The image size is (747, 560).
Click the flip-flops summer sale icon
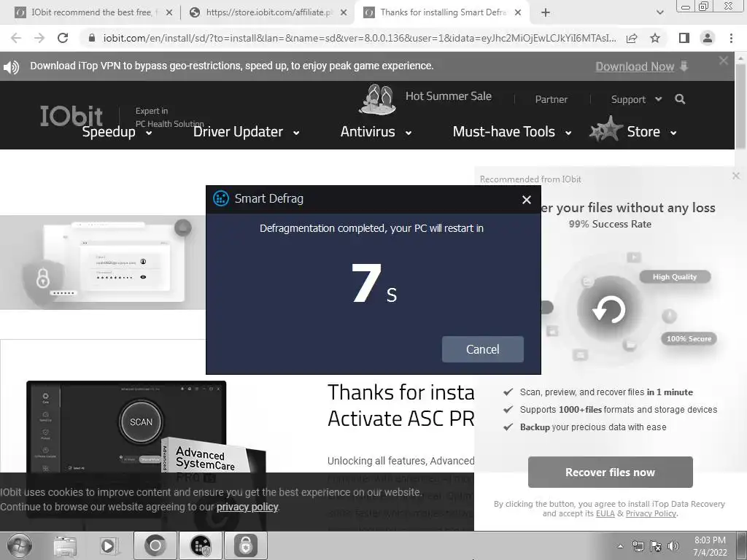[x=377, y=99]
